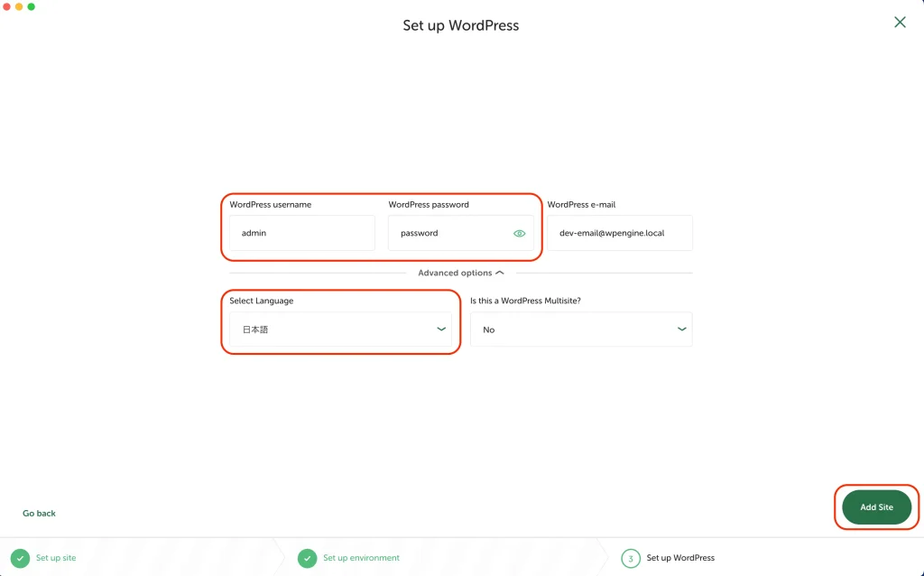This screenshot has width=924, height=576.
Task: Go to Set up environment step
Action: click(x=361, y=558)
